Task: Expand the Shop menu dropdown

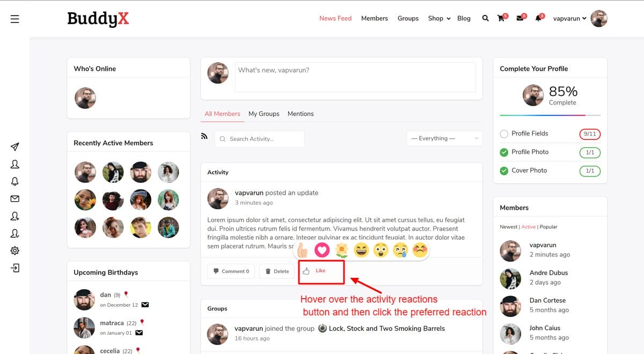Action: (x=439, y=18)
